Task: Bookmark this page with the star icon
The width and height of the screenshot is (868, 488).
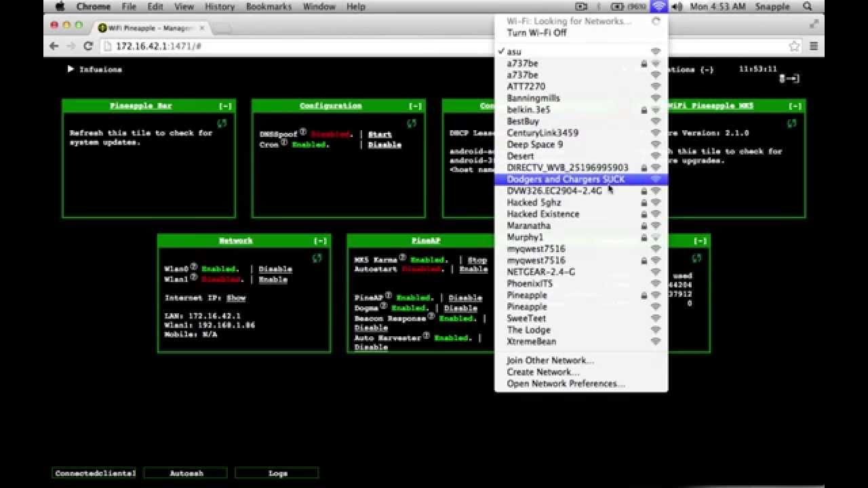Action: tap(794, 46)
